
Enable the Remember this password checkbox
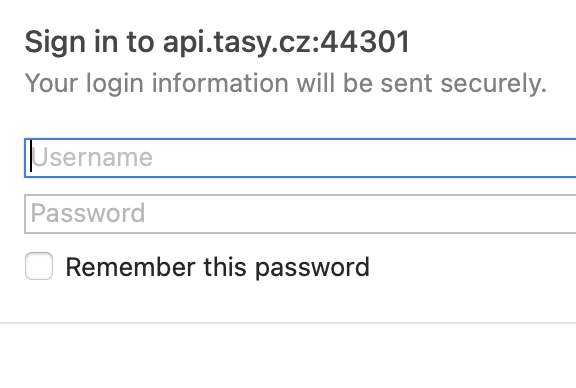point(39,266)
